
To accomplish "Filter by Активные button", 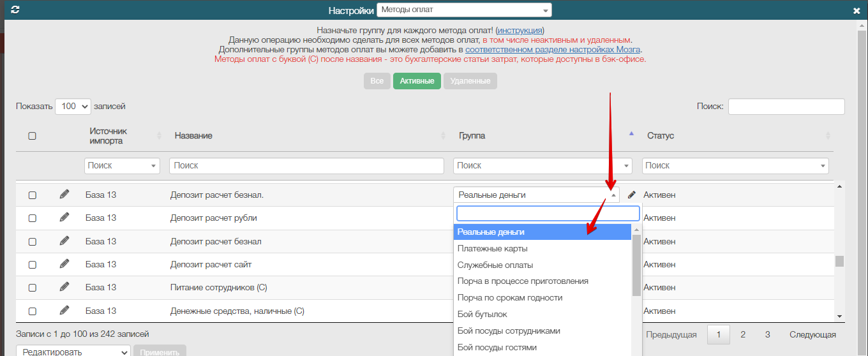I will [417, 81].
